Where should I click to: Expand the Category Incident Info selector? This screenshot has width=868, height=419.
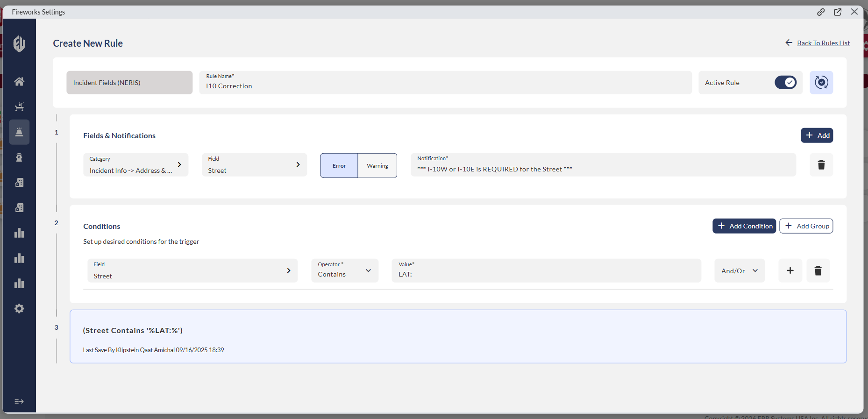[x=135, y=165]
